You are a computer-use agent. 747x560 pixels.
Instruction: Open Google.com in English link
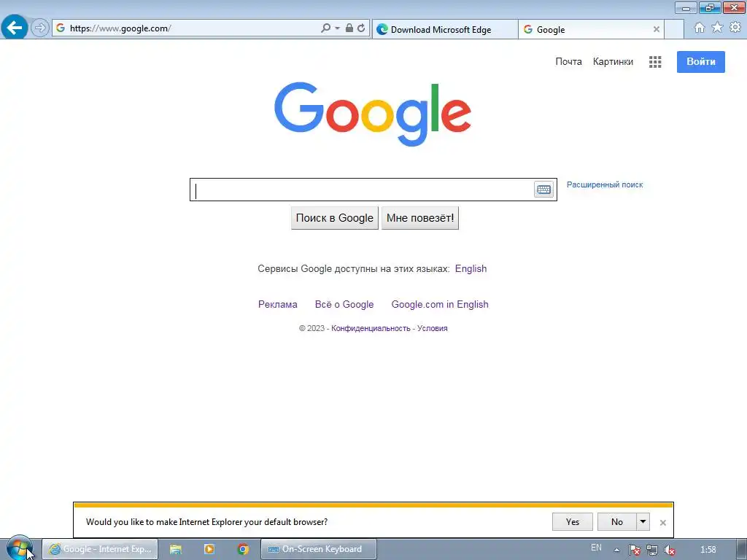pos(440,304)
